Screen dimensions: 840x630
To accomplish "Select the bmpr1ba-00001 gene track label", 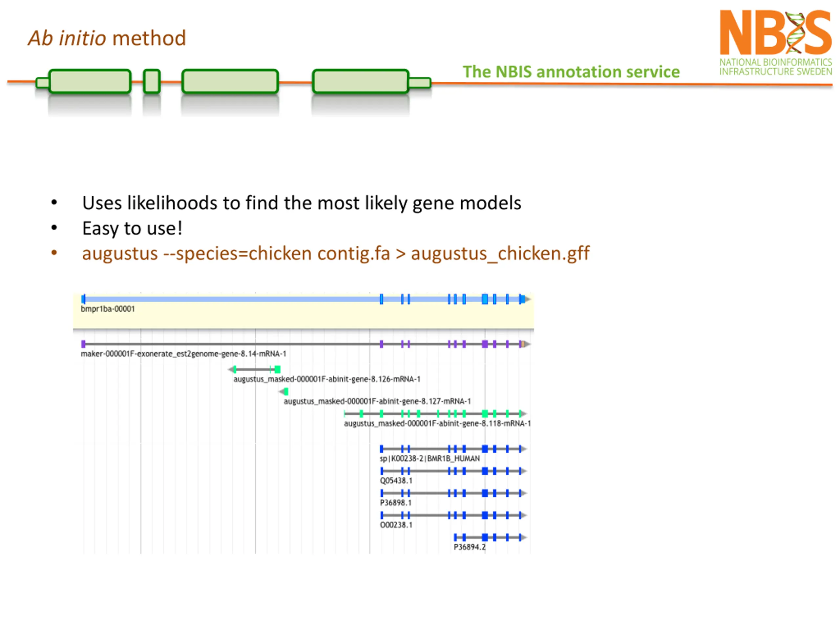I will point(108,309).
